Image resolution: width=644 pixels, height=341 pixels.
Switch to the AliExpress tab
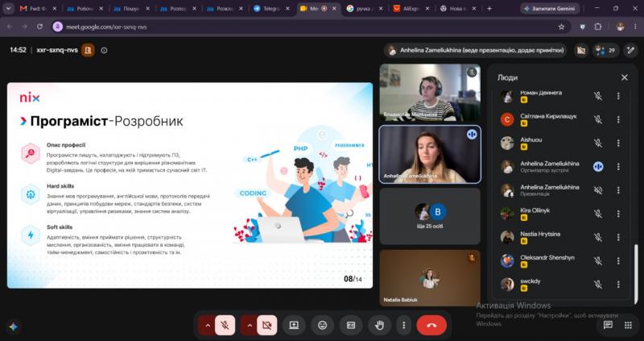411,8
